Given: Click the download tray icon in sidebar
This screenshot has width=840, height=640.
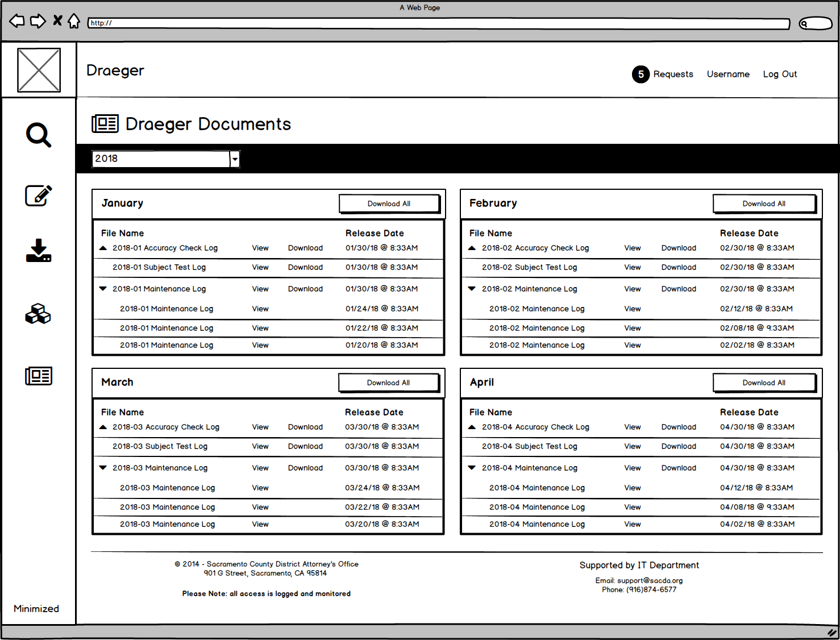Looking at the screenshot, I should coord(39,251).
